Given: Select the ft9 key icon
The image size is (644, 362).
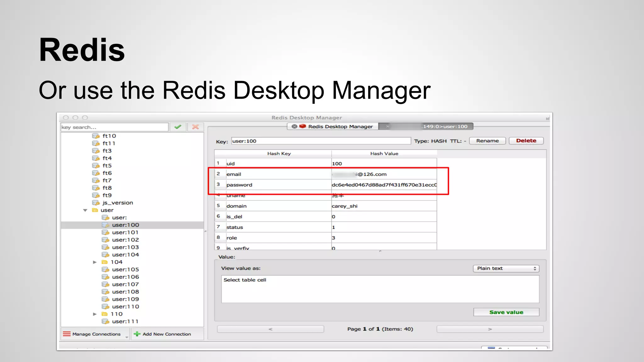Looking at the screenshot, I should (96, 195).
